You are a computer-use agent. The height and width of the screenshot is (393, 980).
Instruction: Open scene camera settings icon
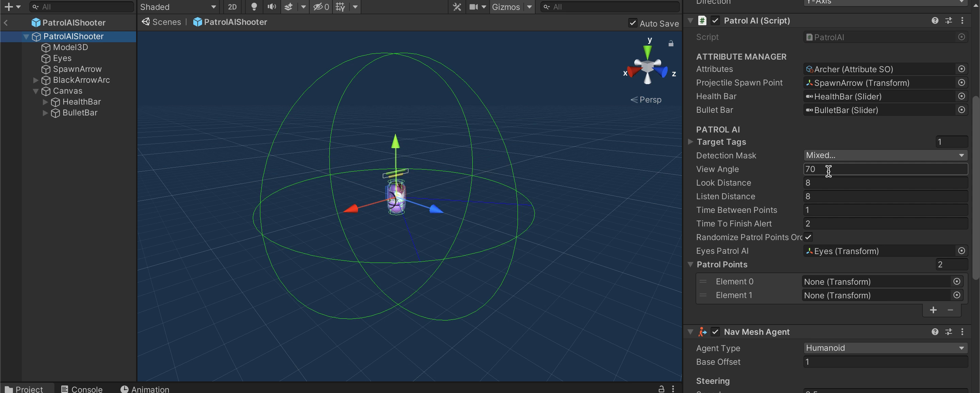(x=474, y=7)
